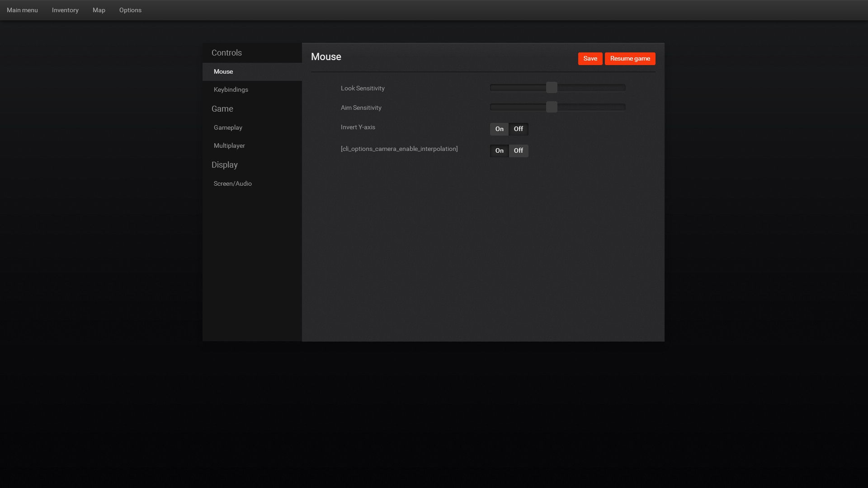
Task: Click right end of Look Sensitivity track
Action: (622, 88)
